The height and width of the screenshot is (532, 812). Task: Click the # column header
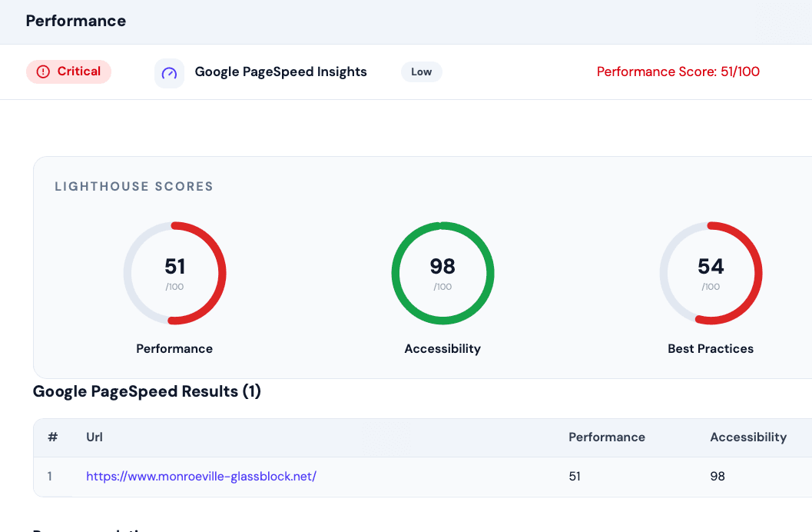tap(52, 437)
